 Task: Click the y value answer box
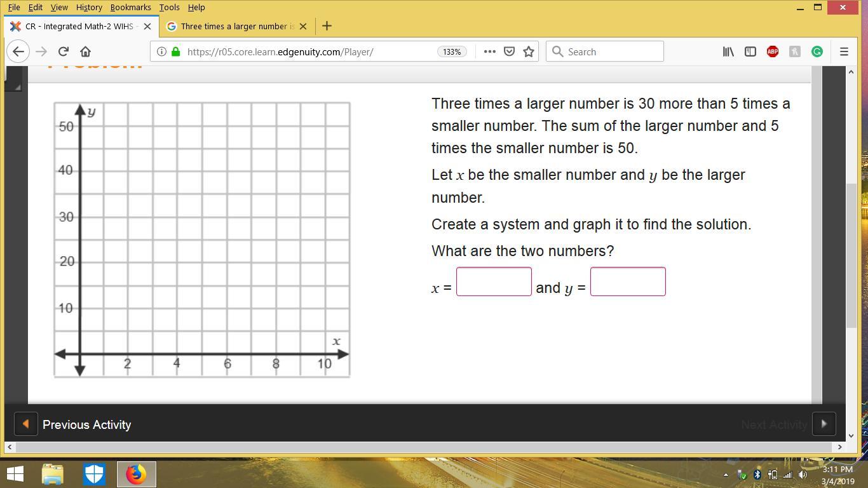tap(628, 281)
